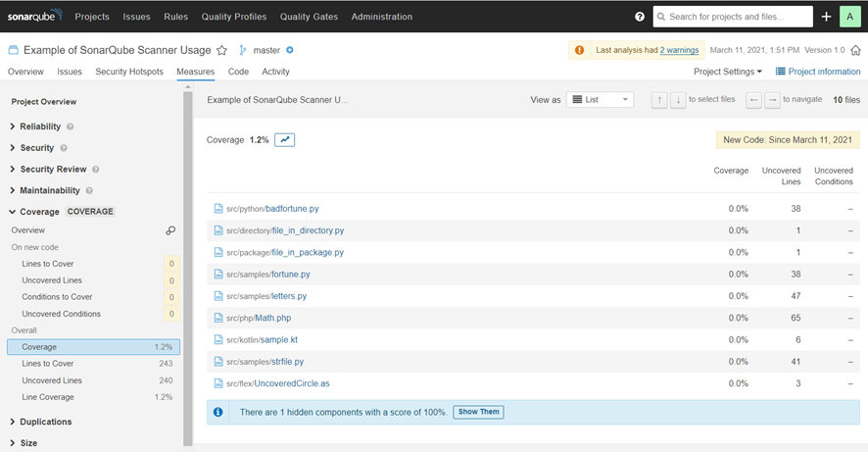Open the Rules menu
The image size is (868, 452).
[x=176, y=17]
